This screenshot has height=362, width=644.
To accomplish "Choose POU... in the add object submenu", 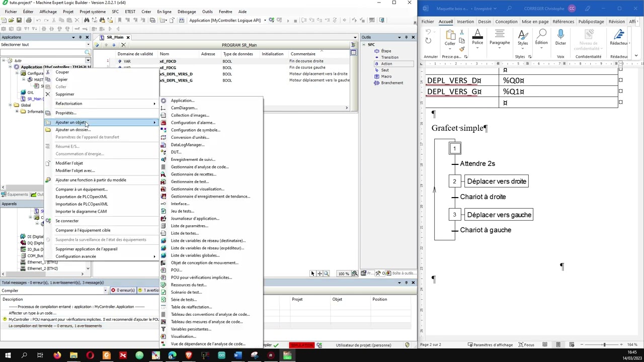I will click(176, 270).
